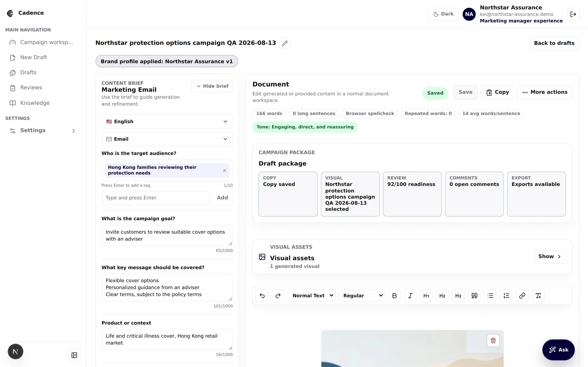Viewport: 588px width, 367px height.
Task: Open the English language dropdown
Action: (167, 122)
